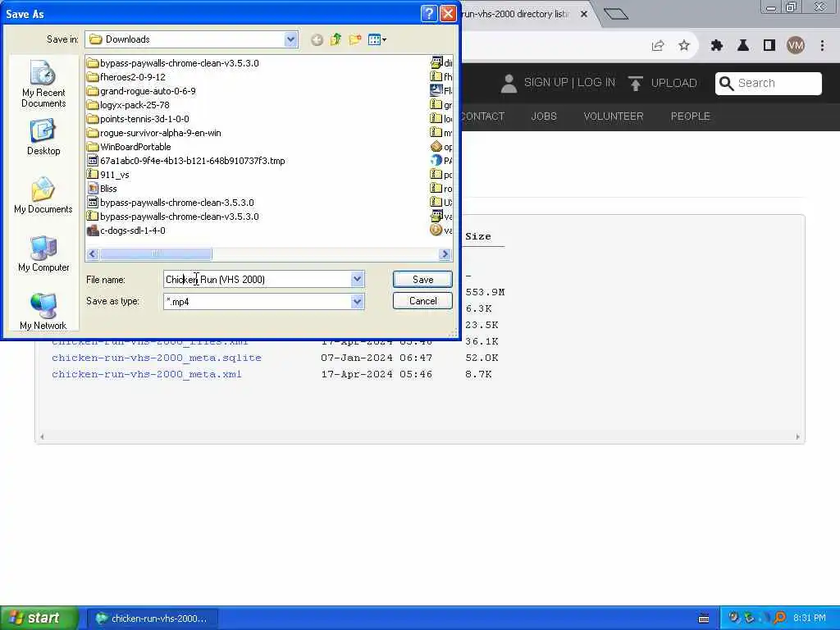840x630 pixels.
Task: Select the logyx-pack-25-78 folder
Action: point(129,105)
